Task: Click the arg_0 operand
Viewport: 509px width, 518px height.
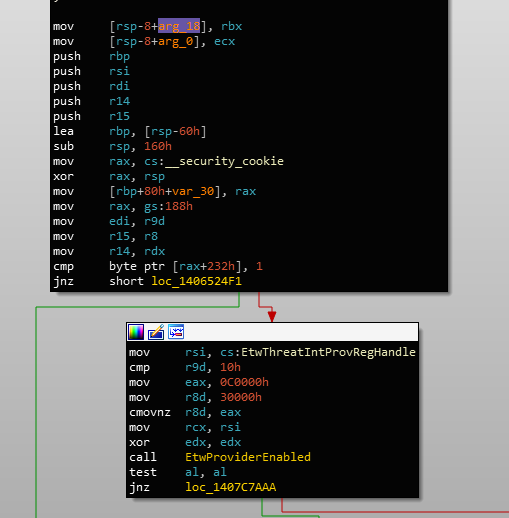Action: tap(175, 42)
